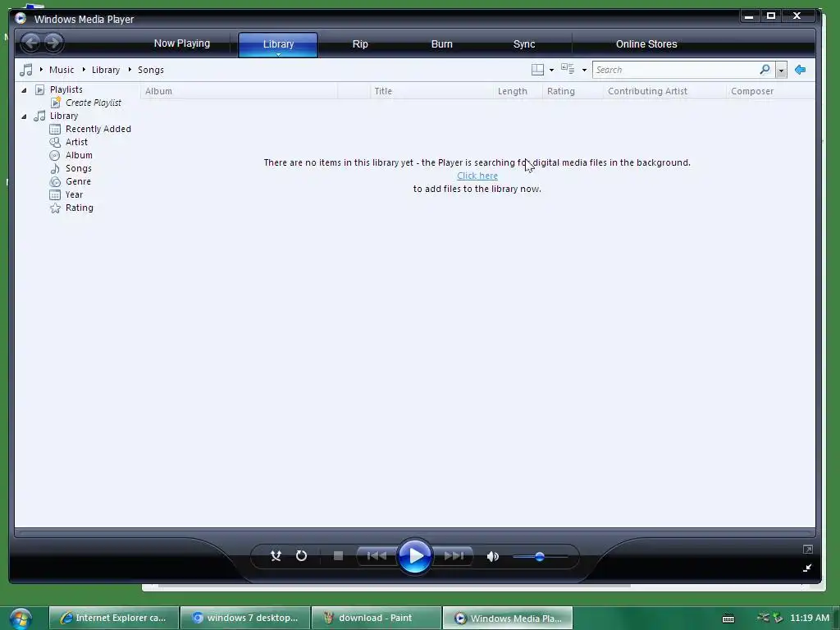
Task: Switch to the Sync tab
Action: click(x=524, y=44)
